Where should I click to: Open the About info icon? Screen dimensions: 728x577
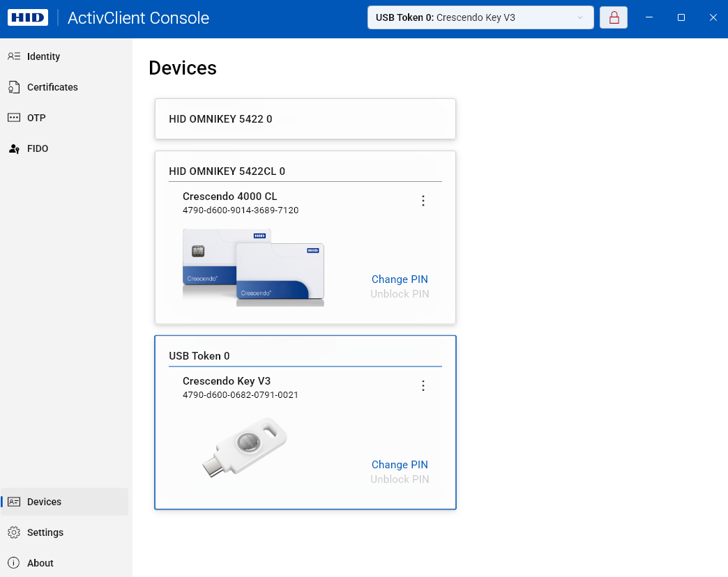coord(14,563)
